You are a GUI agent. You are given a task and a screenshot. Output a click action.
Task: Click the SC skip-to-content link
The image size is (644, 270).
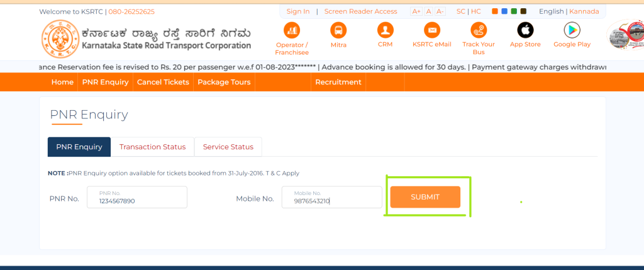[461, 11]
